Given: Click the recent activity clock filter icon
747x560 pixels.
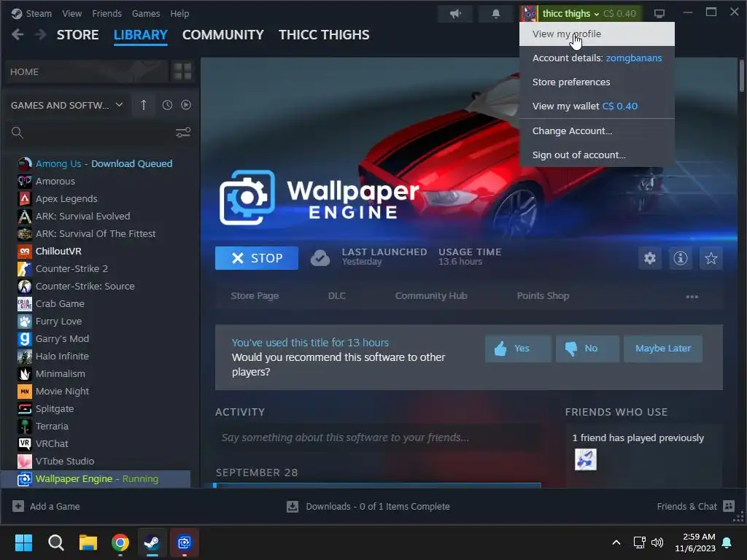Looking at the screenshot, I should (167, 105).
